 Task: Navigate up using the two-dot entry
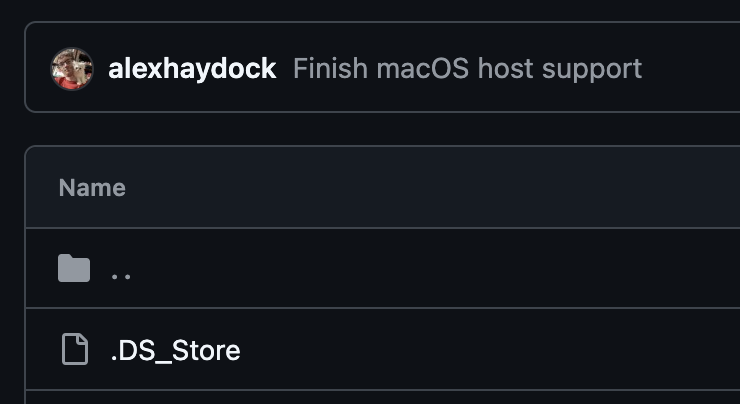[x=121, y=270]
